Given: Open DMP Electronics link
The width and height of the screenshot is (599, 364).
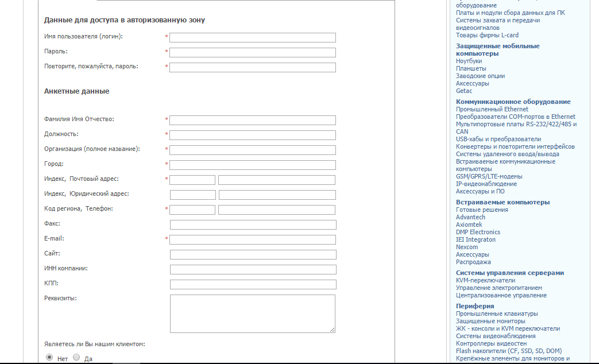Looking at the screenshot, I should pos(478,232).
